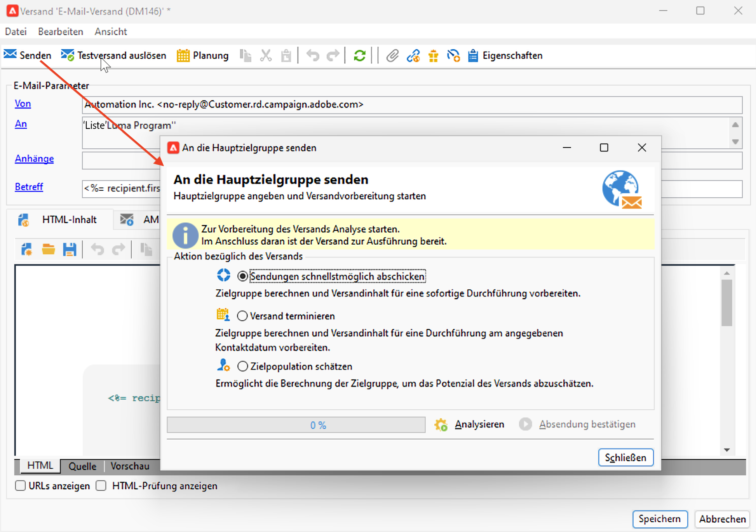756x532 pixels.
Task: Click the paperclip attachment icon
Action: [392, 56]
